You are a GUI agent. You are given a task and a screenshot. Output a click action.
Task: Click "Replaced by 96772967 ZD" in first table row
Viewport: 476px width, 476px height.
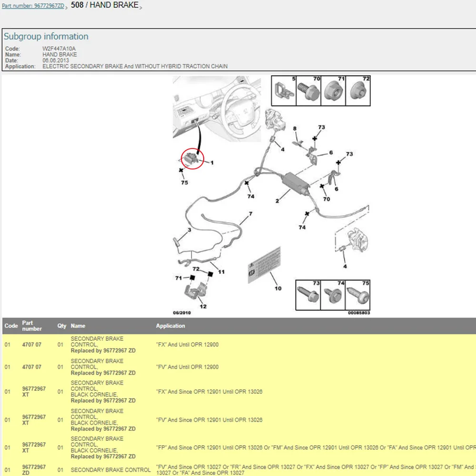point(103,351)
